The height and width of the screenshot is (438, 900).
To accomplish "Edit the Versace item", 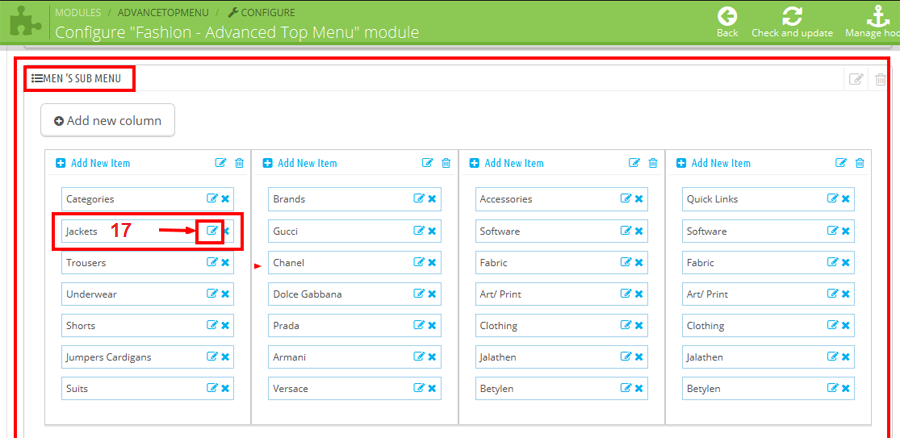I will (x=418, y=389).
